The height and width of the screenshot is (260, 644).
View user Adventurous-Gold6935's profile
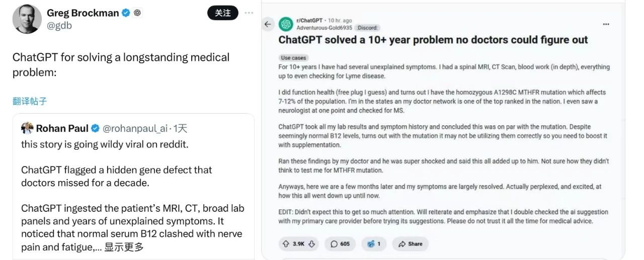point(325,28)
